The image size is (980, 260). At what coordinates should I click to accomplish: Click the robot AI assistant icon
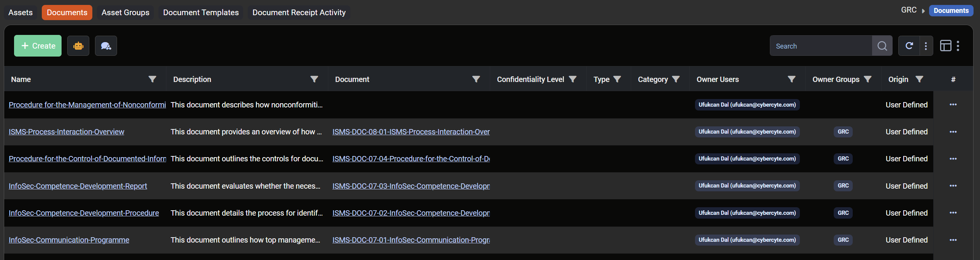tap(78, 46)
